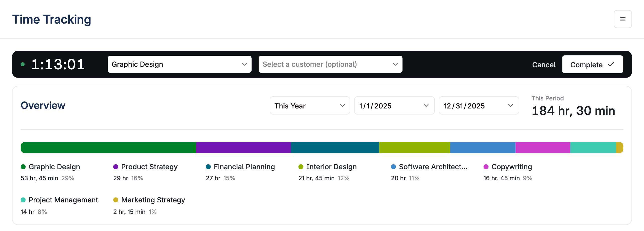Cancel the running timer
This screenshot has width=644, height=231.
(544, 65)
